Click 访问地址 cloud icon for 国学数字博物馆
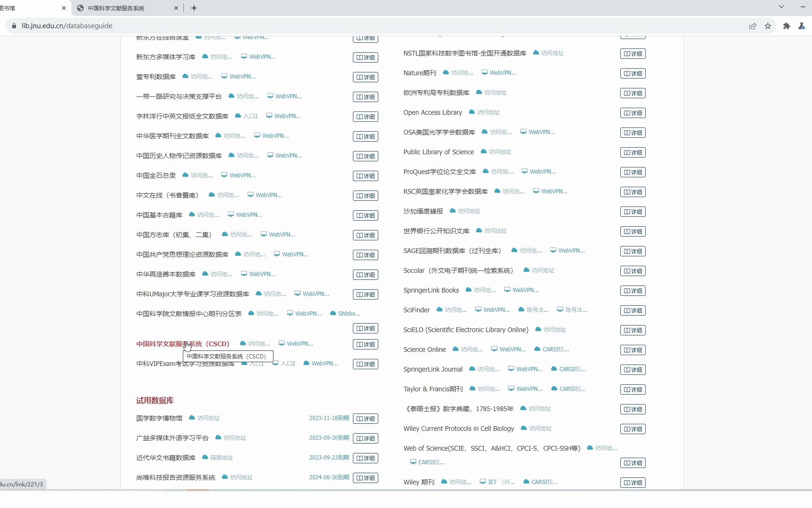Image resolution: width=812 pixels, height=508 pixels. coord(204,418)
